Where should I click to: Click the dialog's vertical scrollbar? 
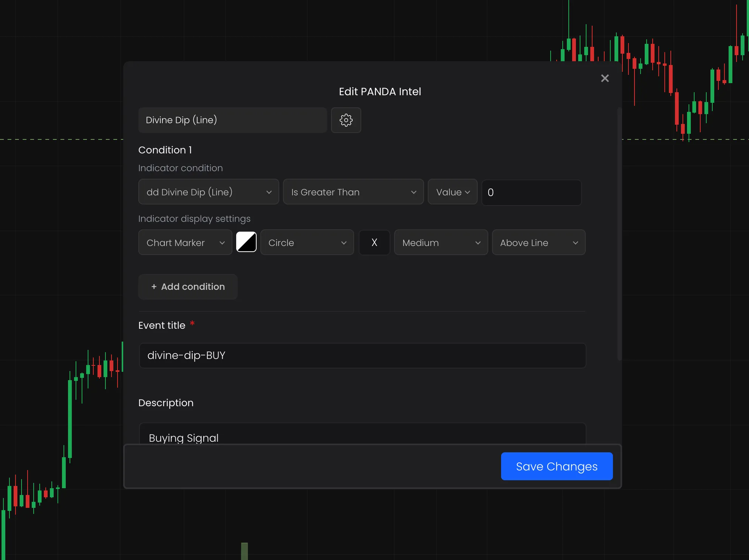(x=619, y=234)
